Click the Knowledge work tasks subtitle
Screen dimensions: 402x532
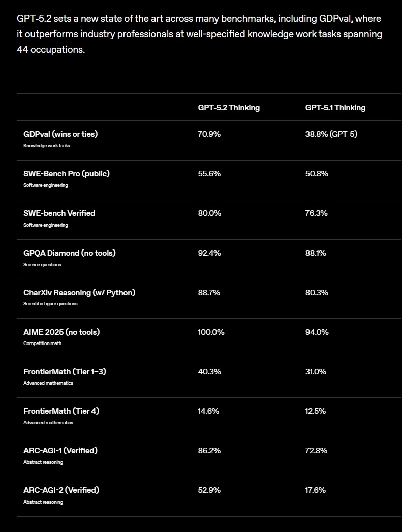click(46, 145)
